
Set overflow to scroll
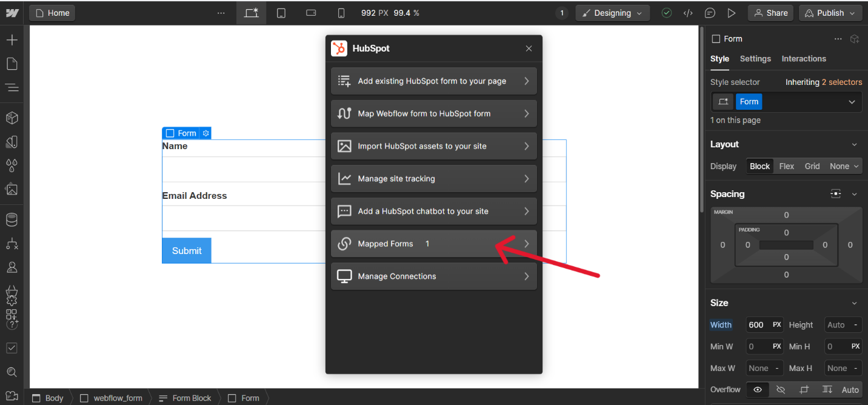(827, 390)
